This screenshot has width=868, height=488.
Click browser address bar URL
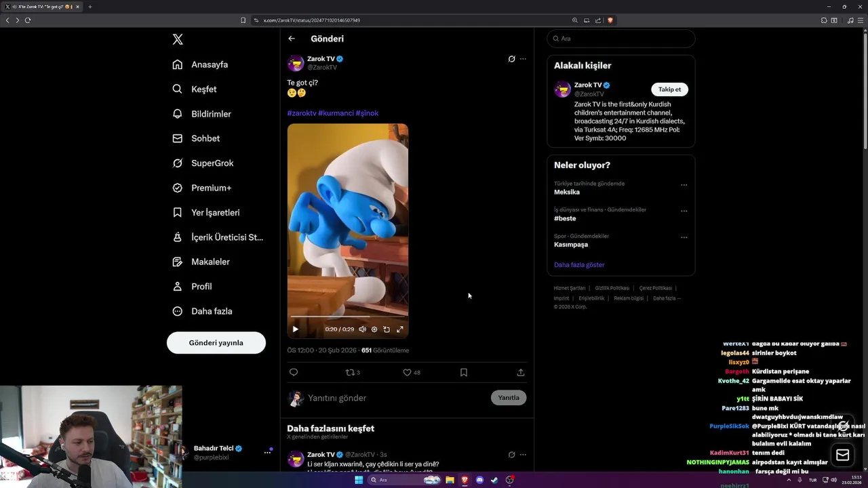pyautogui.click(x=312, y=20)
